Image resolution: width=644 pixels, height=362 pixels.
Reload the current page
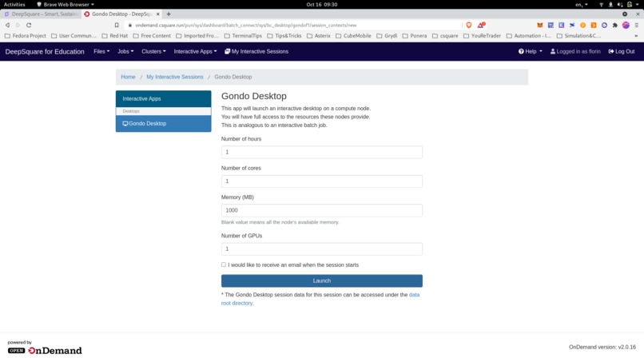coord(29,25)
